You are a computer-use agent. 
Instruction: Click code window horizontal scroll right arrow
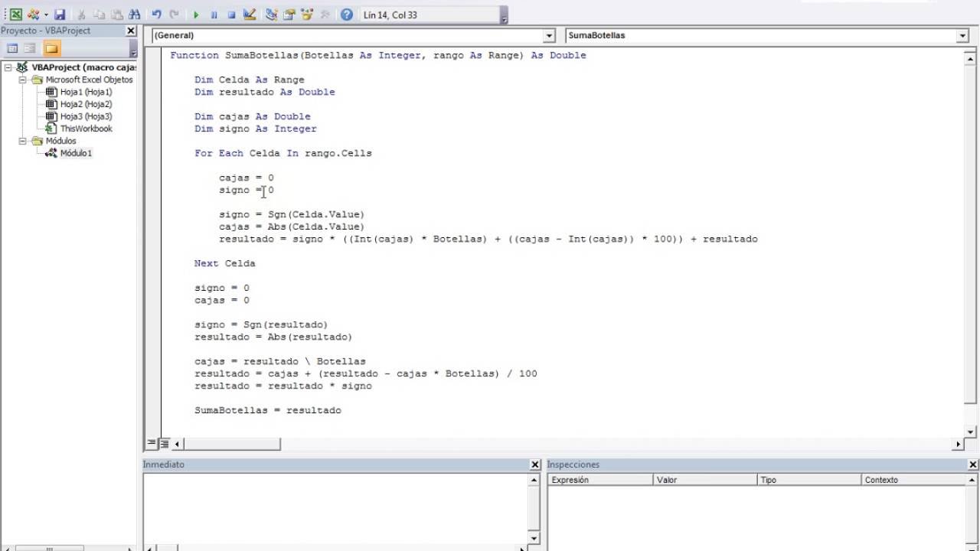[959, 444]
